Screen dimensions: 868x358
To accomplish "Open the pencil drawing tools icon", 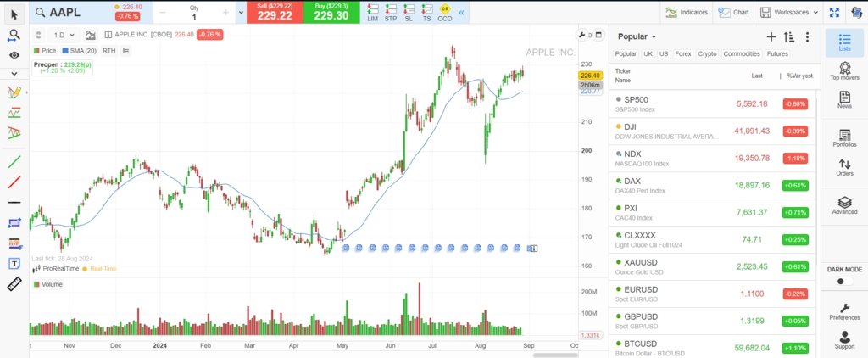I will (14, 92).
